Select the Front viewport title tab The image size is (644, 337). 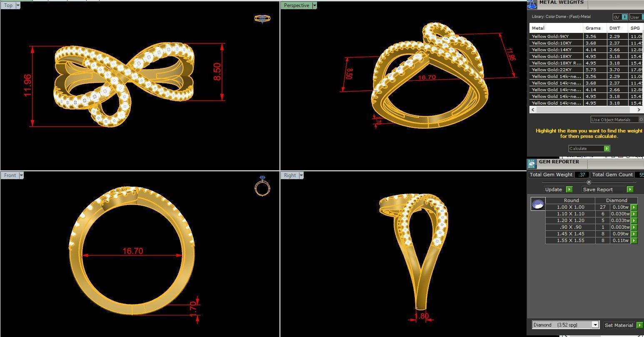point(10,175)
